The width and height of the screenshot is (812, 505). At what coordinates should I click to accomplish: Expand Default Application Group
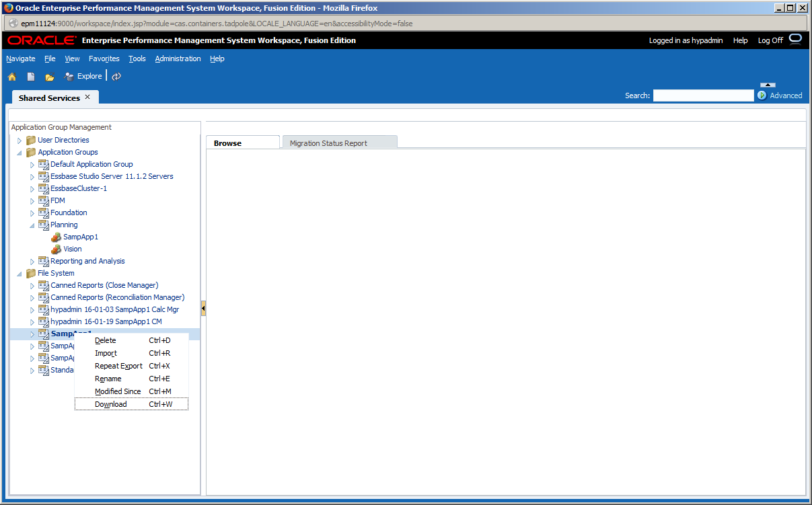pyautogui.click(x=32, y=165)
